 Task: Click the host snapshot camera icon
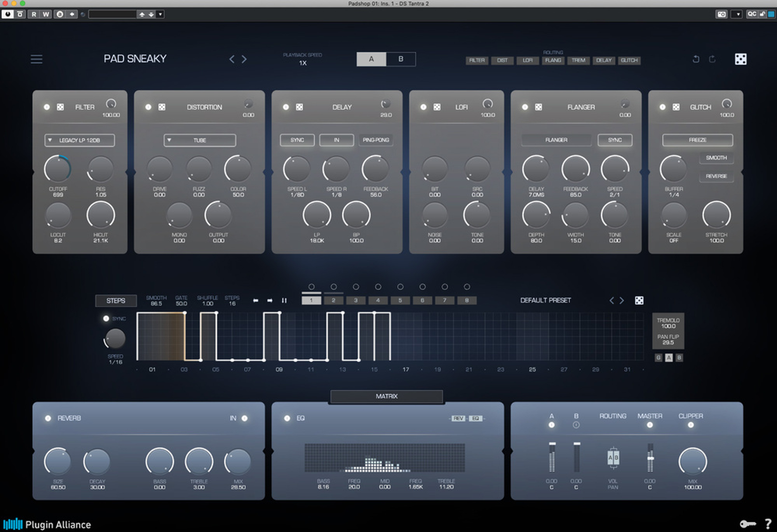point(721,14)
